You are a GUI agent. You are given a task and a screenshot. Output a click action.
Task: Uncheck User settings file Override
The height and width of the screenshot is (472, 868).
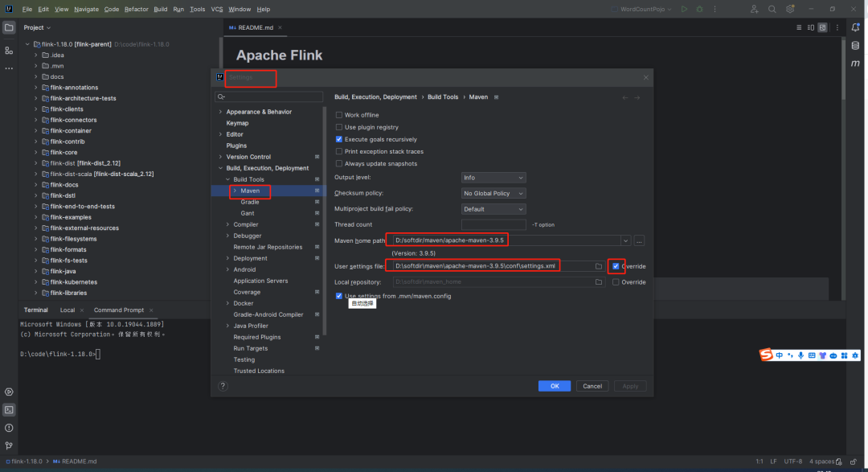[616, 266]
